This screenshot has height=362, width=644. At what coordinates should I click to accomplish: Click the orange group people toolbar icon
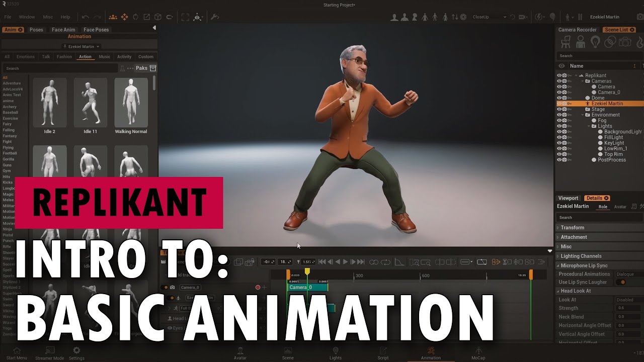113,17
